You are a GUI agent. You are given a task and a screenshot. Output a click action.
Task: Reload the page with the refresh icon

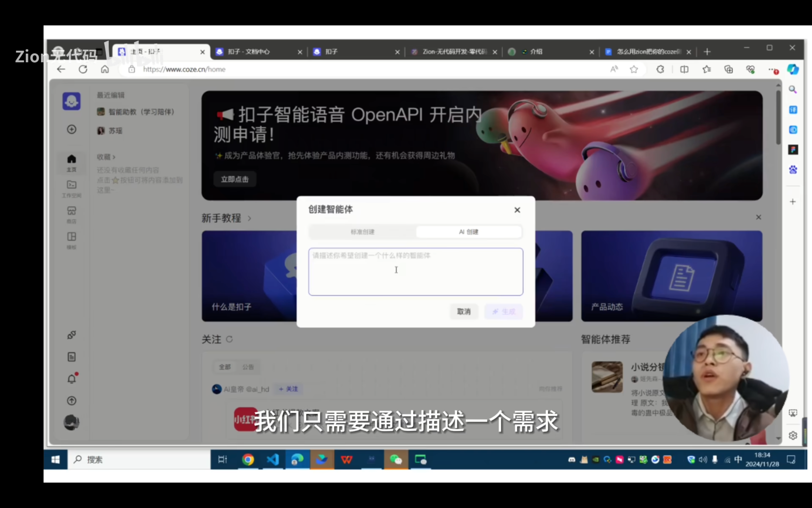[x=83, y=69]
